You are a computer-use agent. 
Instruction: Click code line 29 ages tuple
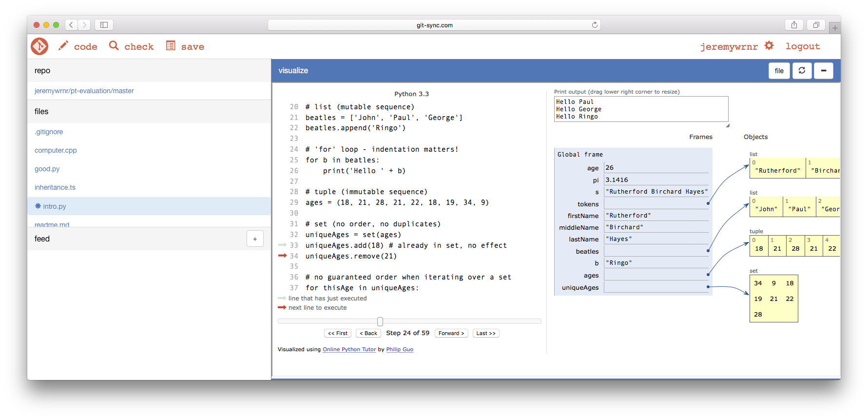(397, 202)
